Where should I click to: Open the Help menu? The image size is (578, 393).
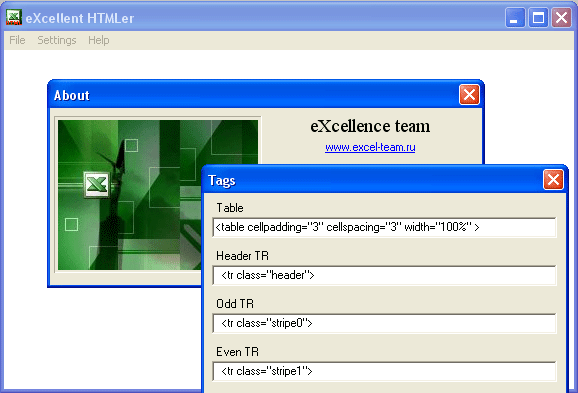pos(98,40)
